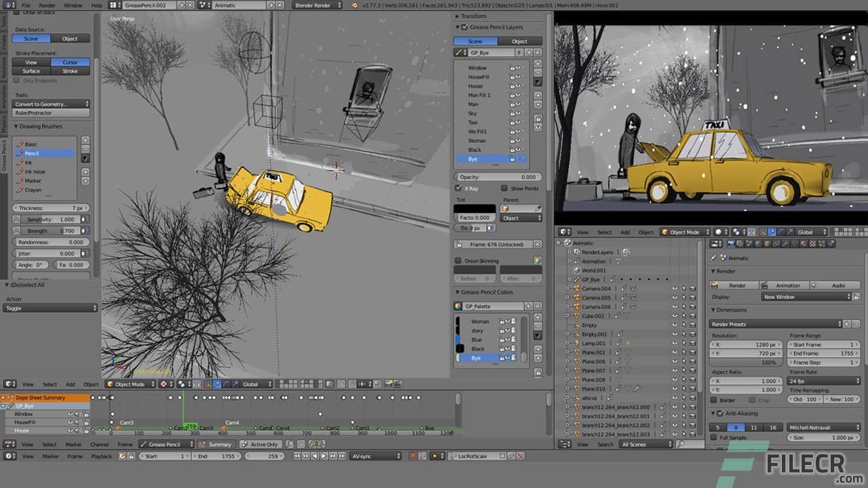Screen dimensions: 868x488
Task: Click the F fake-user button beside GP_Bye
Action: point(519,52)
